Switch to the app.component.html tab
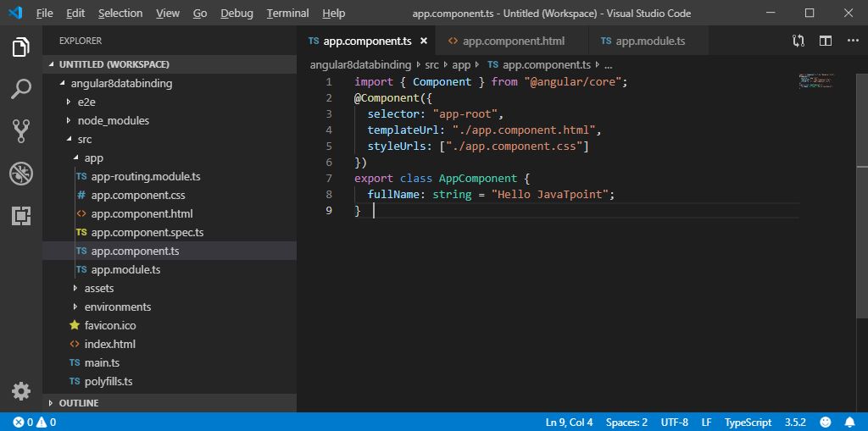 coord(513,41)
